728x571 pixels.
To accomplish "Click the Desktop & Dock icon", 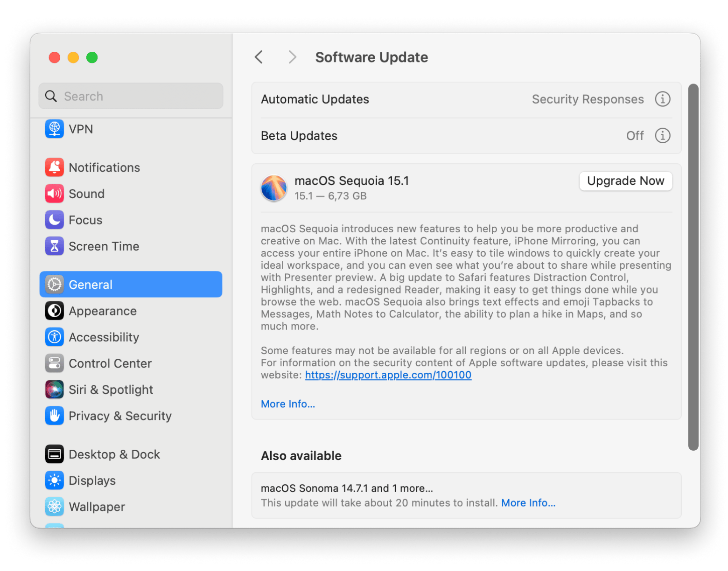I will (54, 454).
